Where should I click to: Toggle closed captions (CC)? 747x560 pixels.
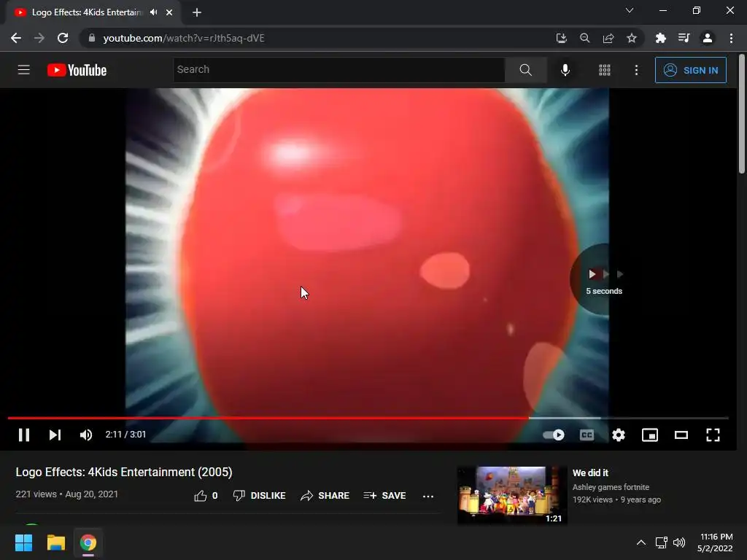(x=587, y=435)
